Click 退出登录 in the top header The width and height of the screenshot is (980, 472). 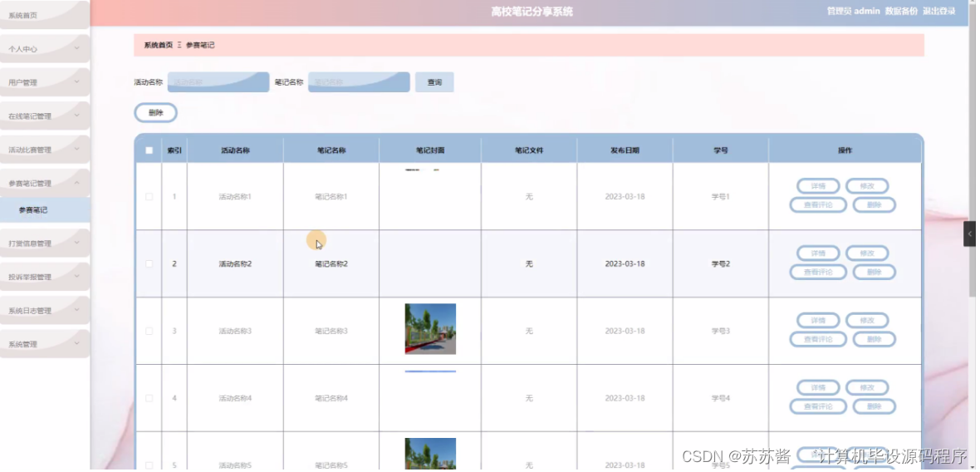tap(939, 12)
